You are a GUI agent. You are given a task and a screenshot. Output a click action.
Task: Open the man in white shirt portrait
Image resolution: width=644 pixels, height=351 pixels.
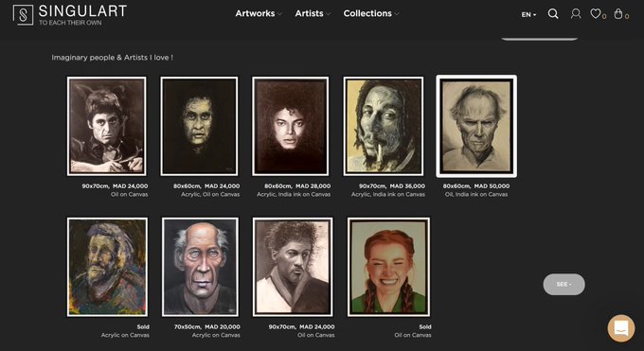(x=293, y=267)
